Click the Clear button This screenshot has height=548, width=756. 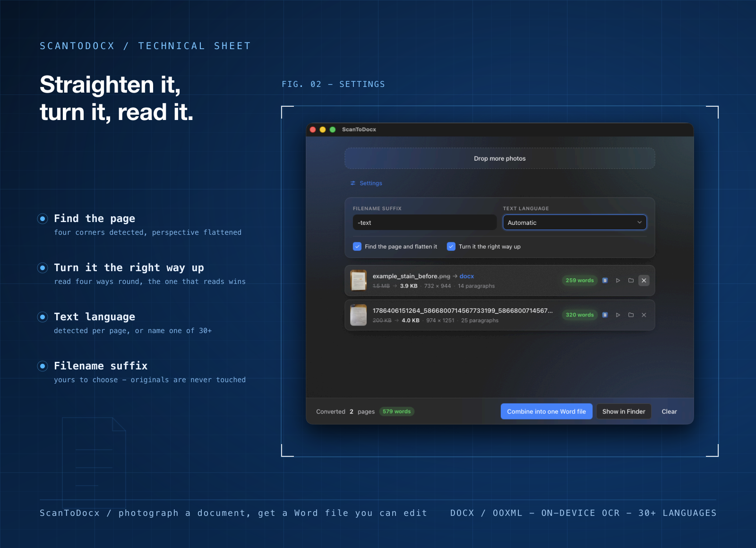[669, 411]
